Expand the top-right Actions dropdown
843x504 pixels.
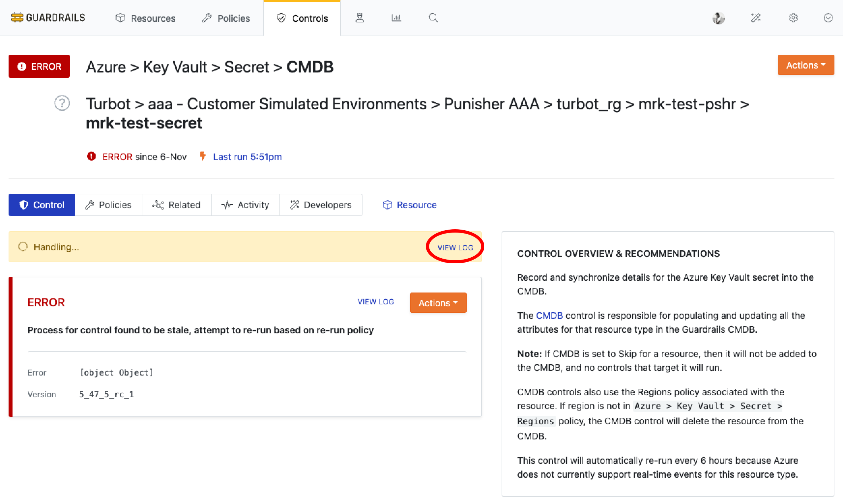(x=805, y=65)
